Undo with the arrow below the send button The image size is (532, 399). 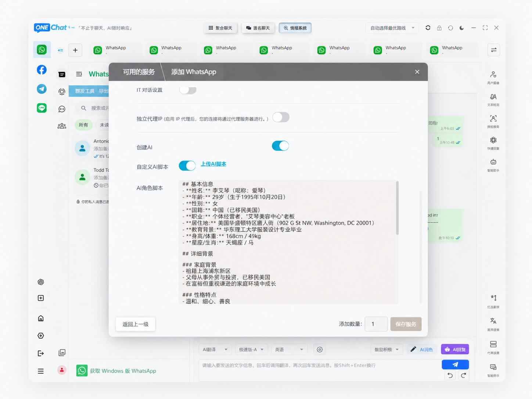(x=450, y=375)
